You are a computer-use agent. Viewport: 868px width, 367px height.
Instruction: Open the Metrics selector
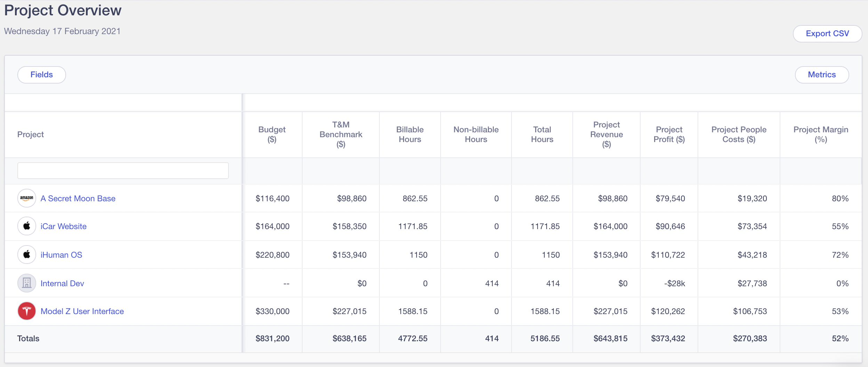click(x=821, y=75)
